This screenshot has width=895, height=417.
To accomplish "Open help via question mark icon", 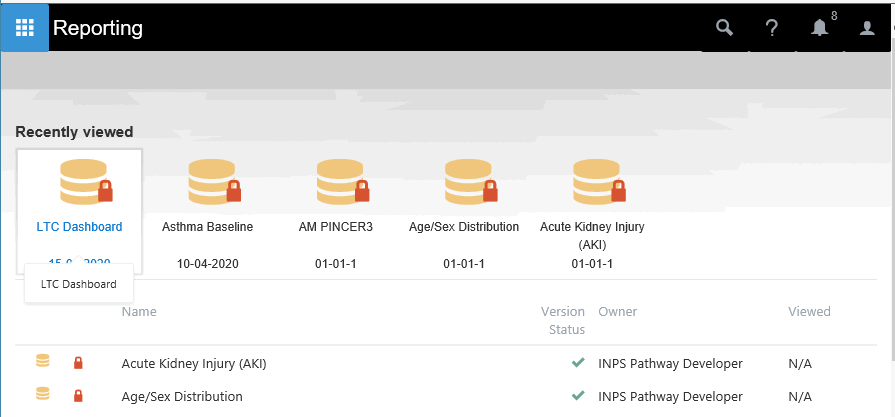I will click(772, 28).
